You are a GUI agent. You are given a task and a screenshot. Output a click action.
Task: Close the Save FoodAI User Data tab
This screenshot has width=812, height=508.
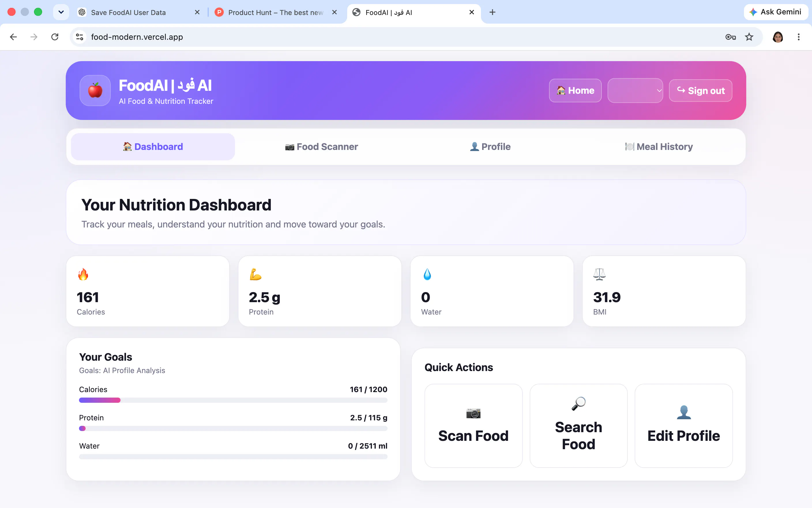[197, 12]
